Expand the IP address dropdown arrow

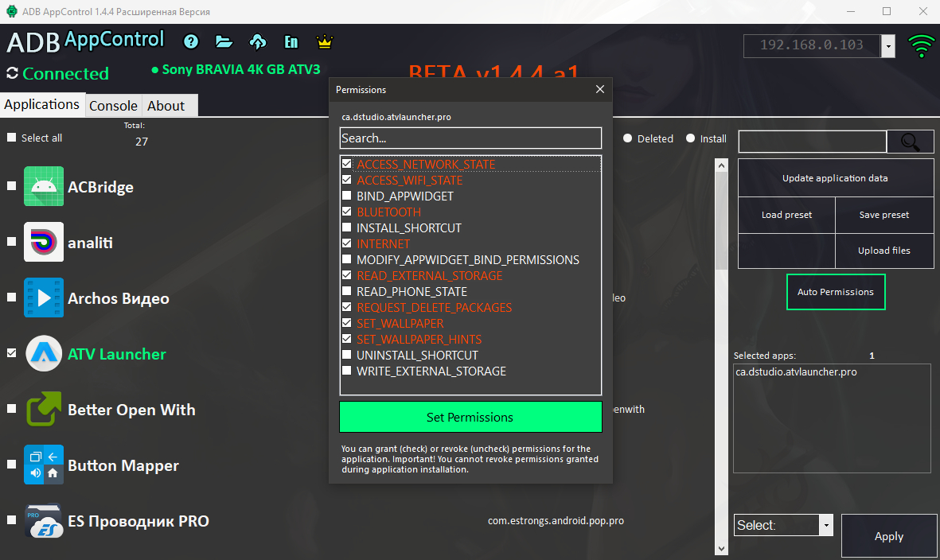click(887, 46)
